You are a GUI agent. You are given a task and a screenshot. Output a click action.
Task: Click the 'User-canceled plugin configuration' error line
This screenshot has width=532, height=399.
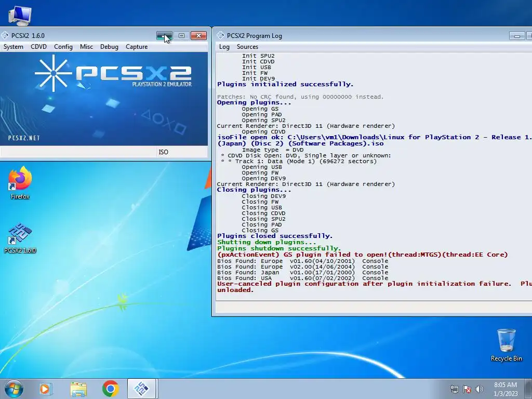pos(374,287)
